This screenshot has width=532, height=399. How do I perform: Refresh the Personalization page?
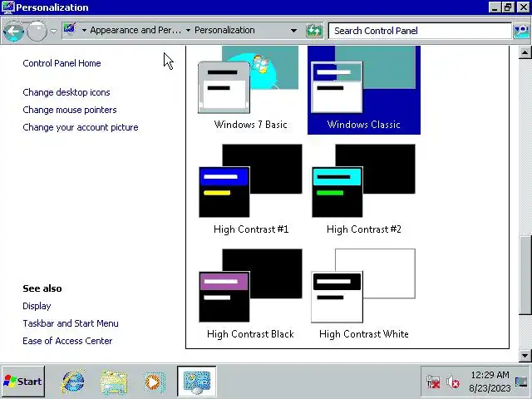314,31
